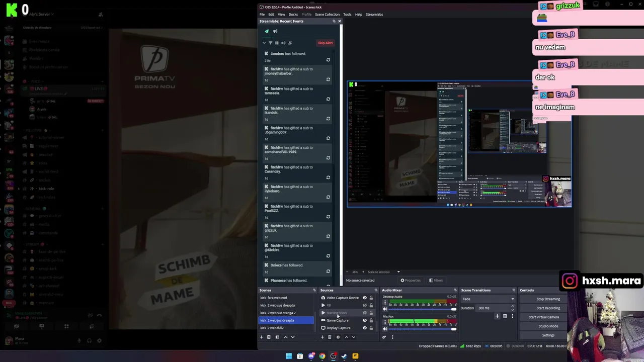Mute Mic/Aux speaker icon

pos(385,329)
